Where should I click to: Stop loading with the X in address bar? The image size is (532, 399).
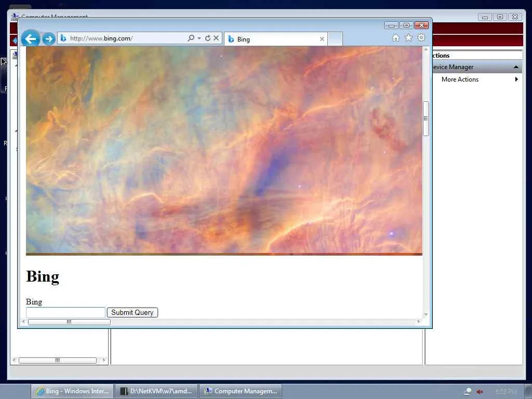[x=216, y=38]
